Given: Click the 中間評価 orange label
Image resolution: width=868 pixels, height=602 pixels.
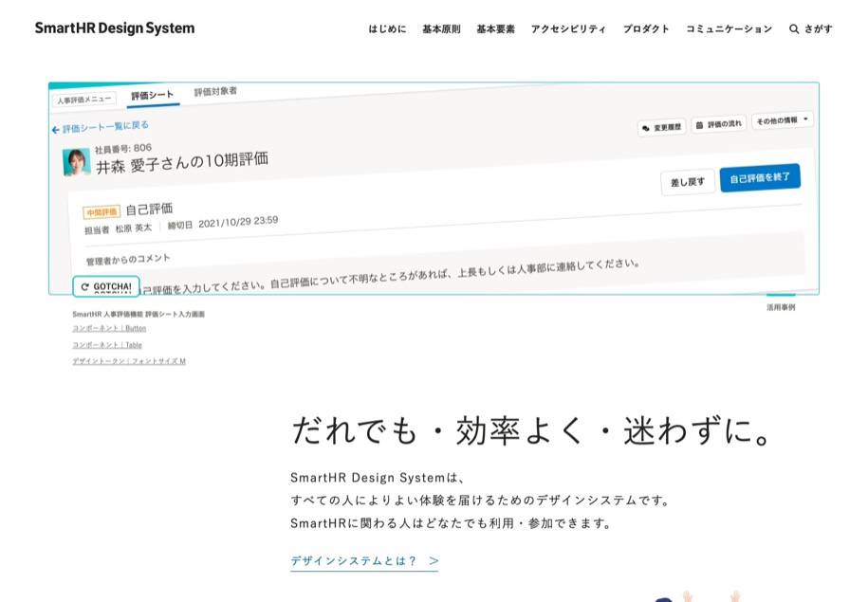Looking at the screenshot, I should 102,212.
